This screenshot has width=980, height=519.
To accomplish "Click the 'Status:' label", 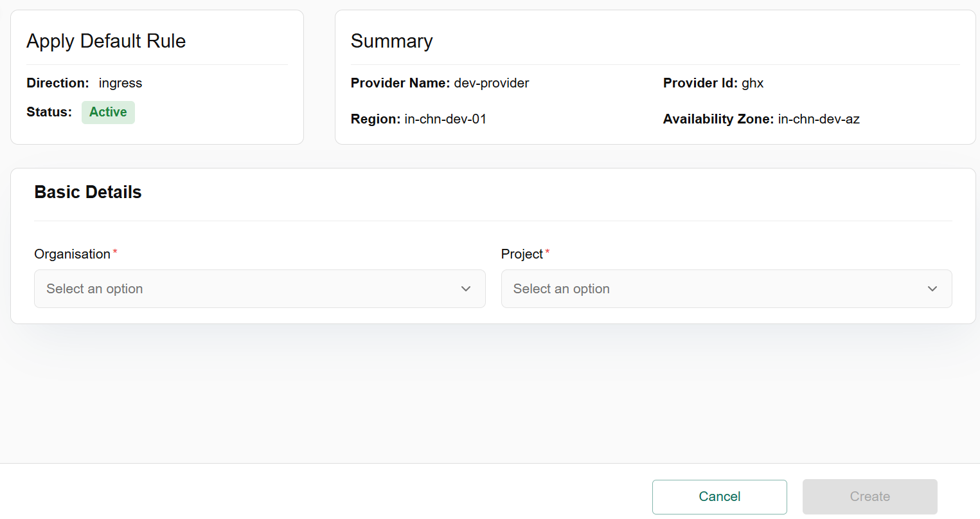I will (x=49, y=112).
